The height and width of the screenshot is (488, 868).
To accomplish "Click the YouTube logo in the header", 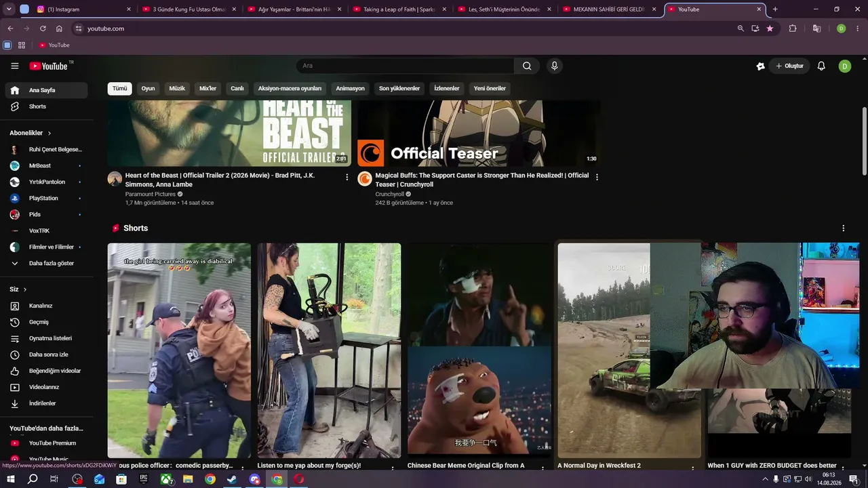I will 48,66.
